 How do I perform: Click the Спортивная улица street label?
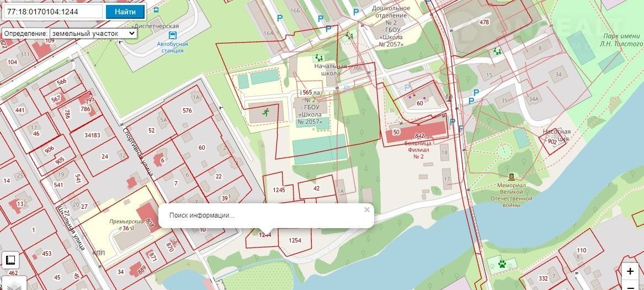point(137,151)
